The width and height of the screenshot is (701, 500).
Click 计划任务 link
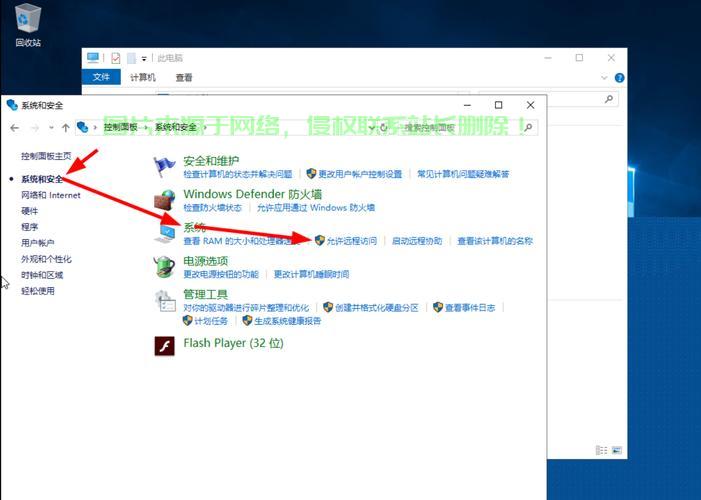coord(211,321)
